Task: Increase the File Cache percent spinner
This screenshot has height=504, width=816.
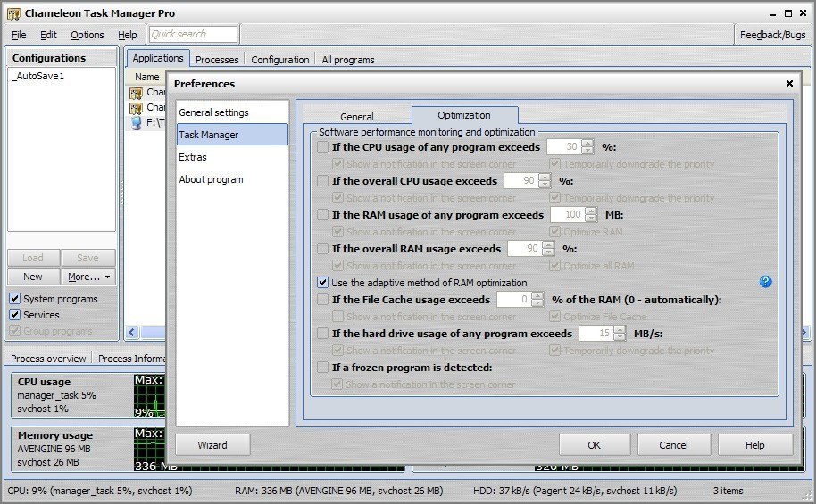Action: click(537, 296)
